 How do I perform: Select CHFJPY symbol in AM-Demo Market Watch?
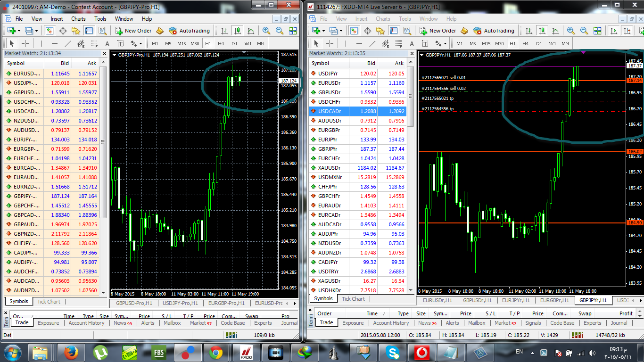click(51, 243)
